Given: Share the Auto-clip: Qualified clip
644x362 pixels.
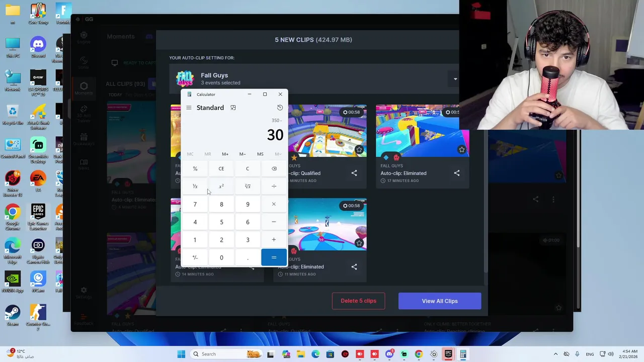Looking at the screenshot, I should pyautogui.click(x=354, y=173).
